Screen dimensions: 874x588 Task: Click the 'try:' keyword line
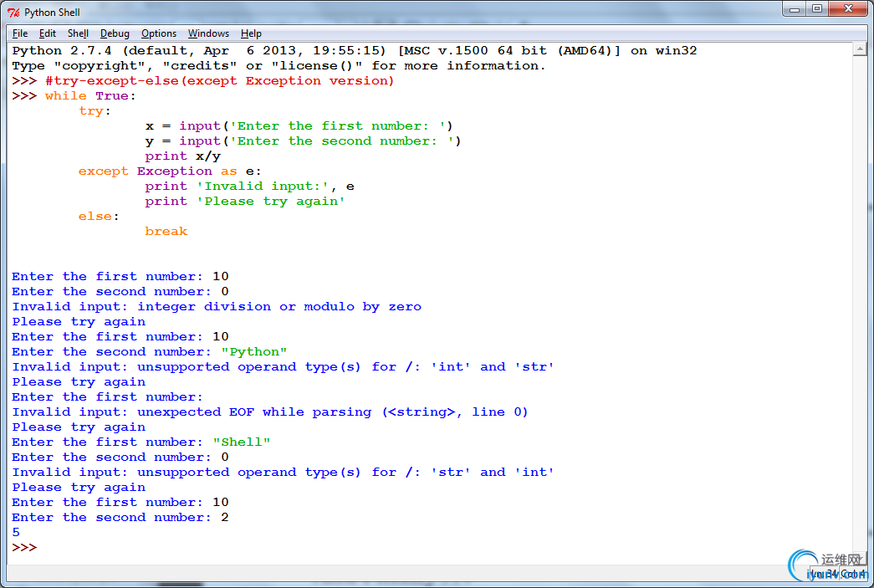pyautogui.click(x=95, y=111)
